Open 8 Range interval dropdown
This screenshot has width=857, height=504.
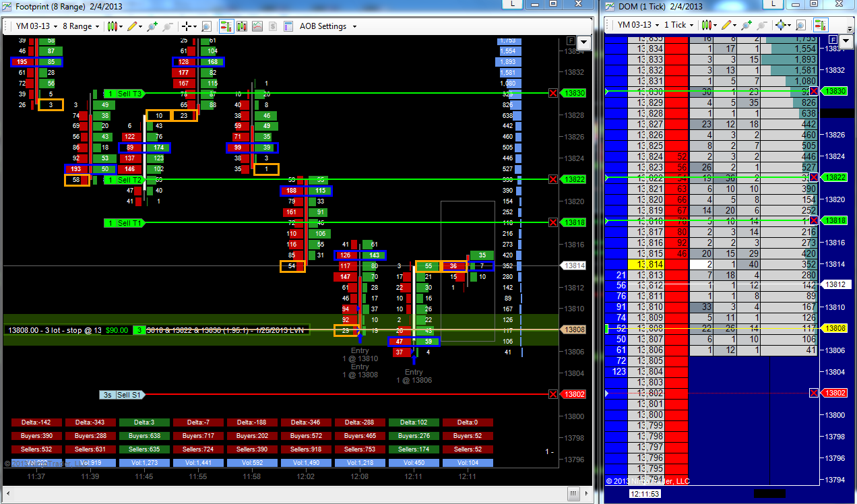[81, 26]
